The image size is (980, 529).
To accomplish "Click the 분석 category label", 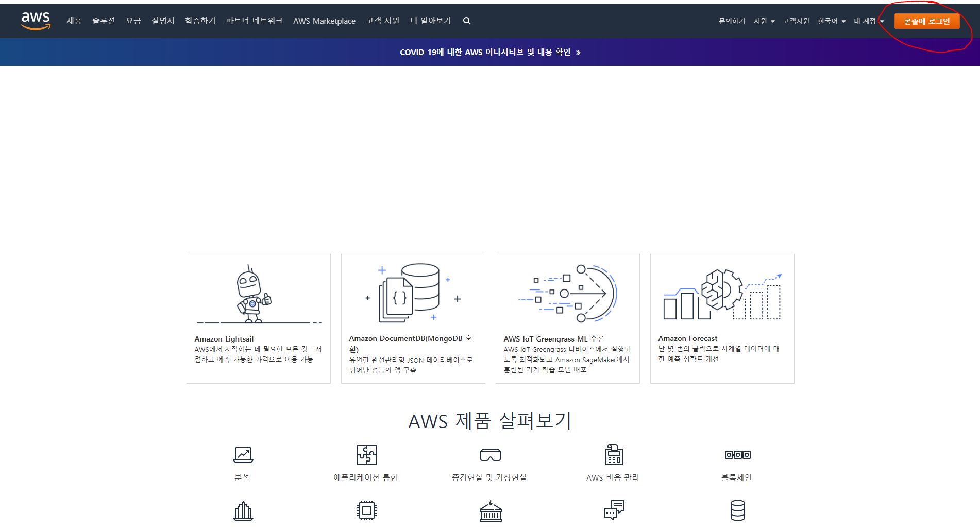I will pos(242,477).
